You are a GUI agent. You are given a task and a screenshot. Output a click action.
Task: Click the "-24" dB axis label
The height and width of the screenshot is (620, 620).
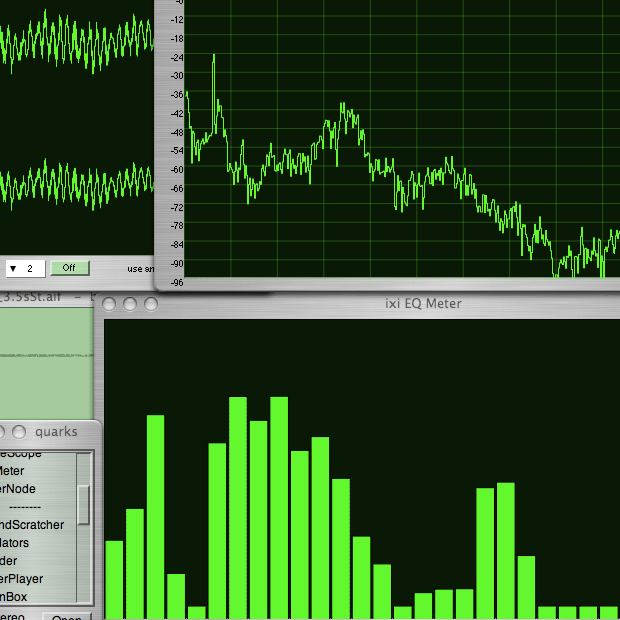pyautogui.click(x=177, y=57)
